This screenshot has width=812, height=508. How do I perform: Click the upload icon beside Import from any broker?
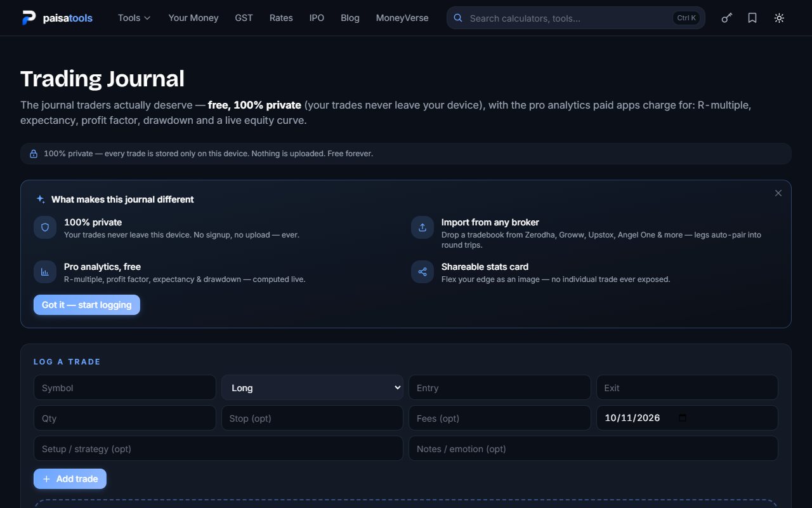pos(422,227)
